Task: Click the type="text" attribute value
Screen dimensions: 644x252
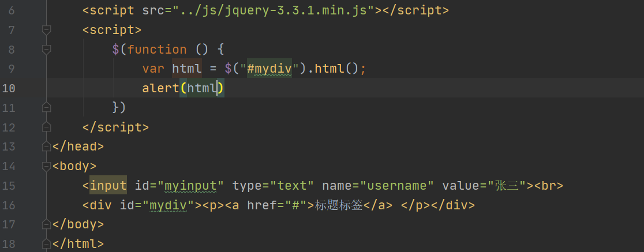Action: (x=291, y=186)
